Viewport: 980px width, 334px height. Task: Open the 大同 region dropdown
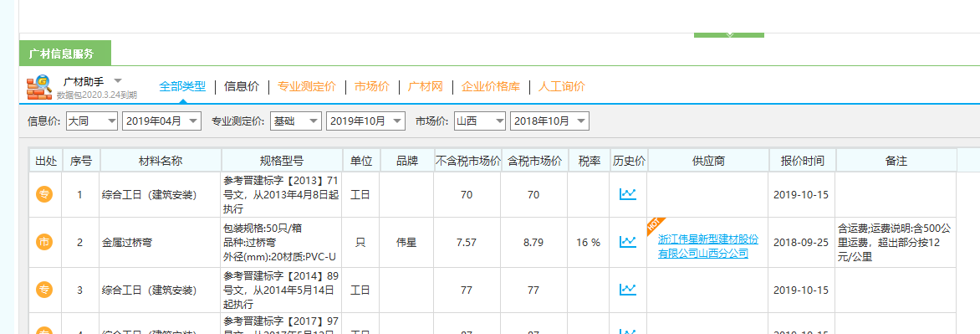tap(92, 121)
